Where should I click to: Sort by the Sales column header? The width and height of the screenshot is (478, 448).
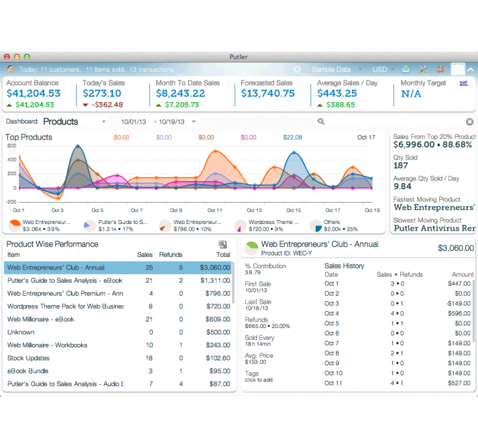tap(144, 254)
